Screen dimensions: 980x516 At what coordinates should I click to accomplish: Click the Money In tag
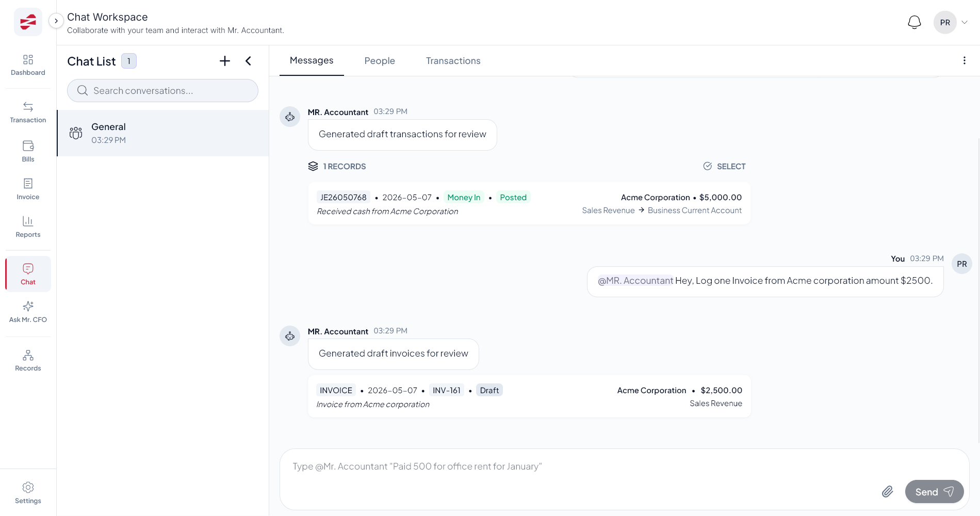[464, 197]
